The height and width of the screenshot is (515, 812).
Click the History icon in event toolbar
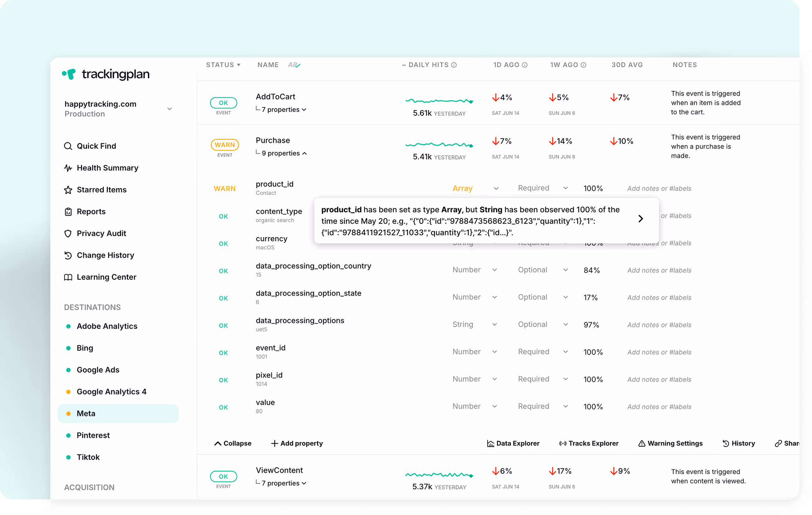pyautogui.click(x=726, y=443)
